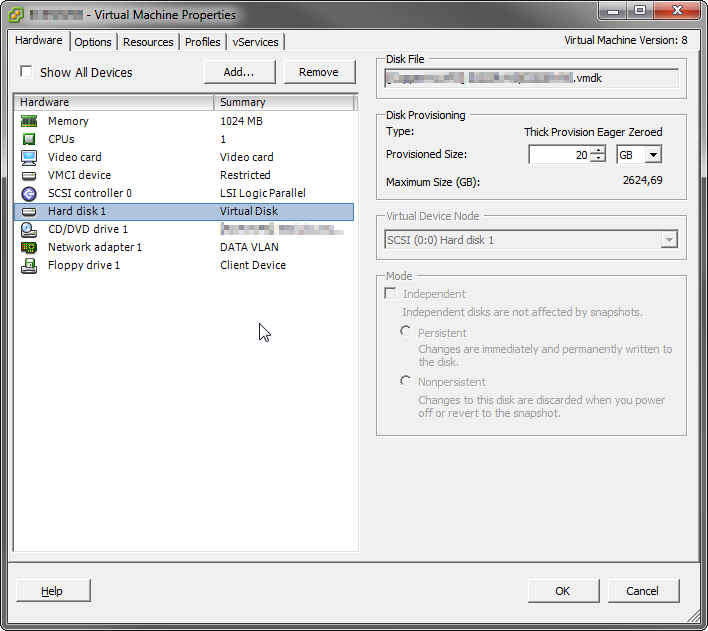Click the Memory chip icon
The height and width of the screenshot is (631, 708).
click(29, 121)
